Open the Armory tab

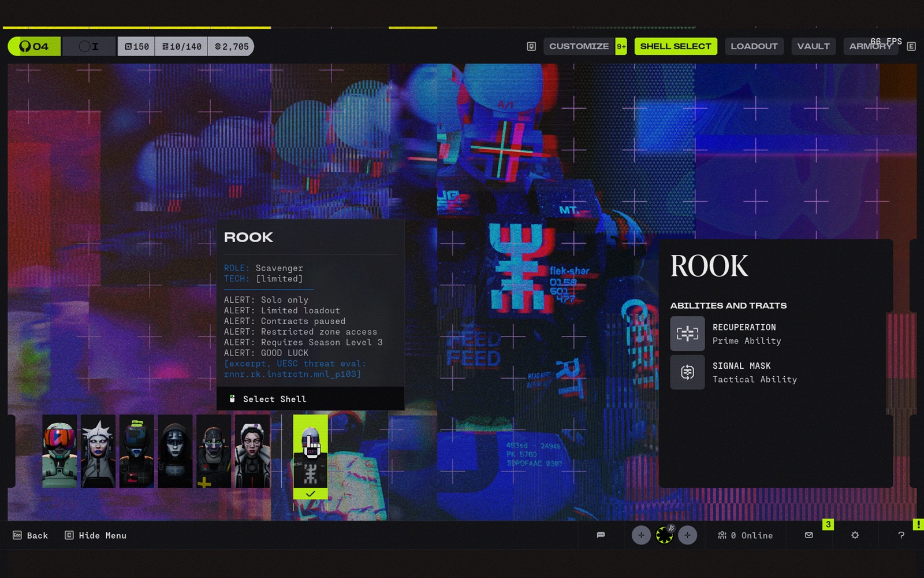[x=870, y=46]
